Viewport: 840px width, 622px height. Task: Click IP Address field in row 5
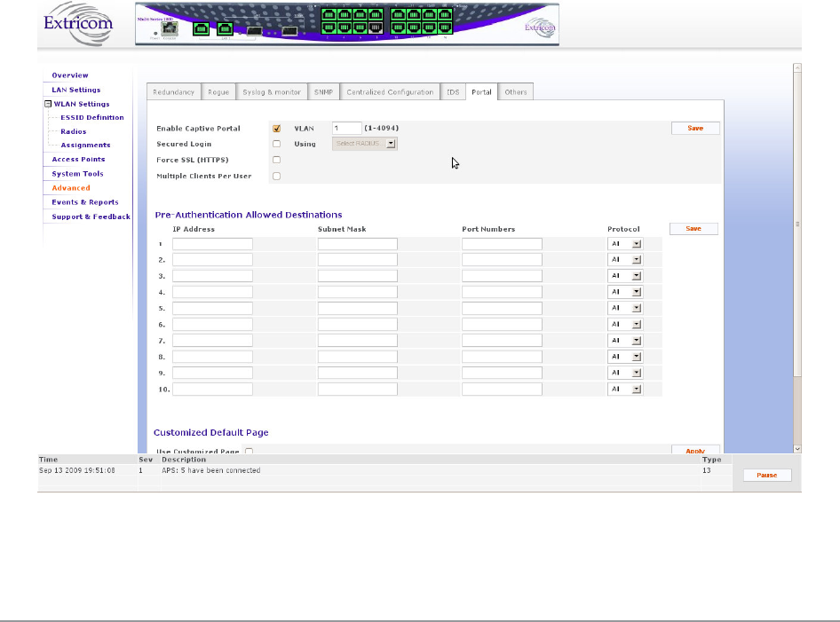pyautogui.click(x=213, y=308)
